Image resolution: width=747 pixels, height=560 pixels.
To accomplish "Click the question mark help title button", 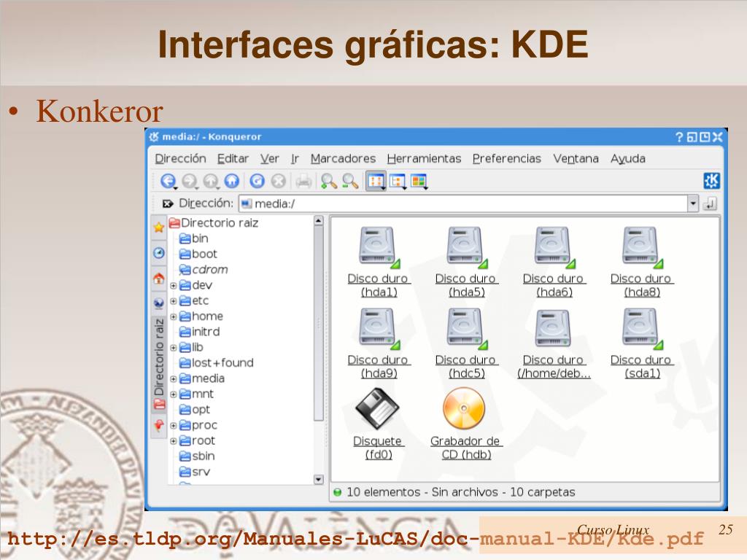I will (x=679, y=137).
